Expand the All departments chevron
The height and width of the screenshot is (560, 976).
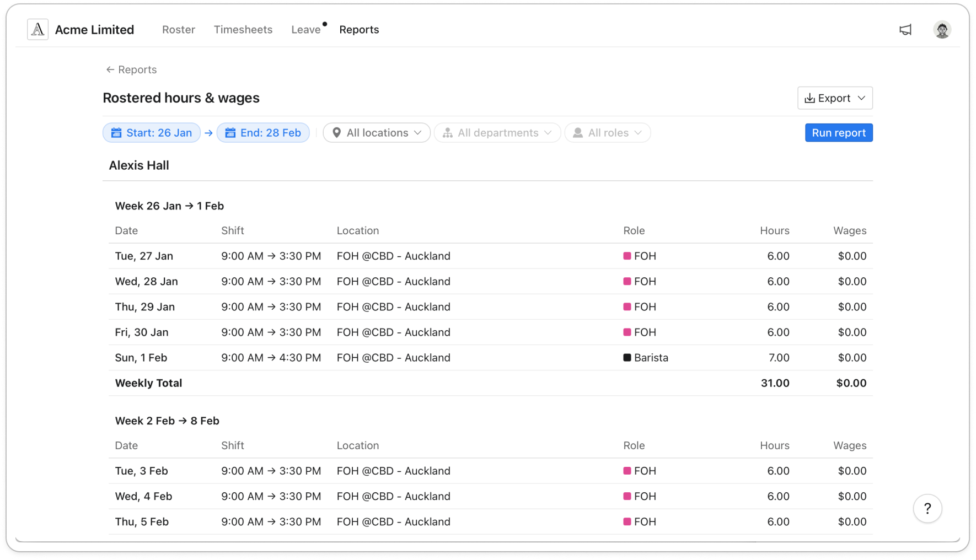(548, 133)
